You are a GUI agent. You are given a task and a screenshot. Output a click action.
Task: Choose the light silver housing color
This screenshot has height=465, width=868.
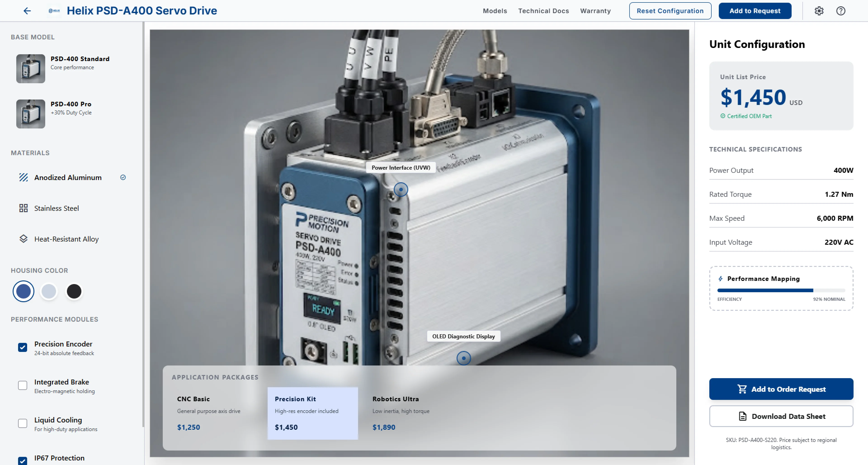pos(49,291)
